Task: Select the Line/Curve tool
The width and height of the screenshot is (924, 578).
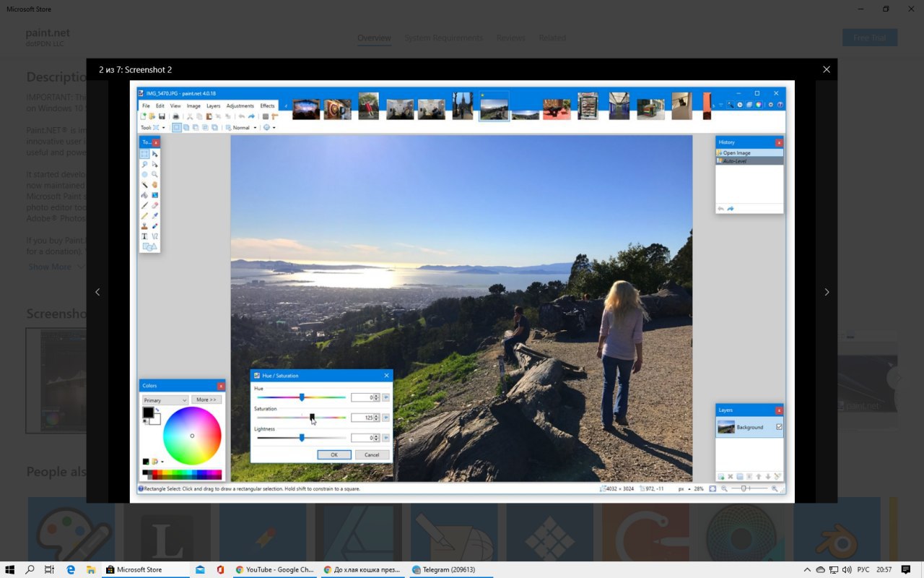Action: pyautogui.click(x=155, y=236)
